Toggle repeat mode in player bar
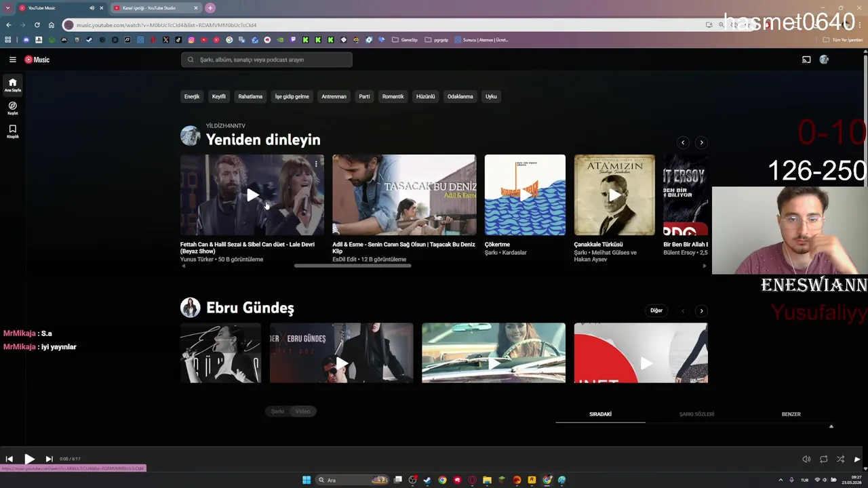The height and width of the screenshot is (488, 868). click(x=823, y=459)
